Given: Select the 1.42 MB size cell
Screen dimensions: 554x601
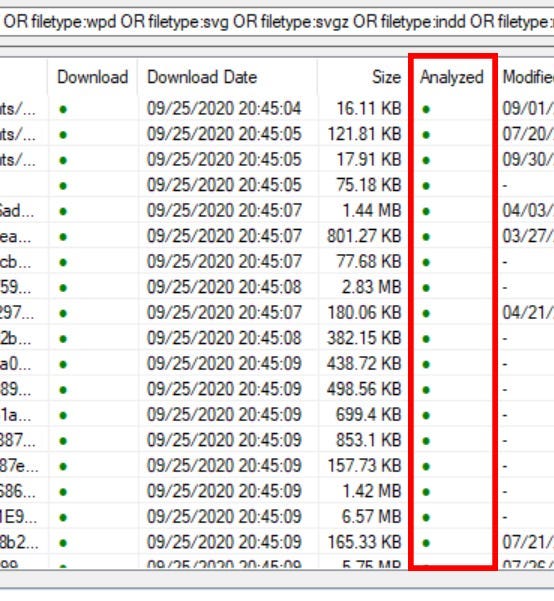Looking at the screenshot, I should click(372, 491).
